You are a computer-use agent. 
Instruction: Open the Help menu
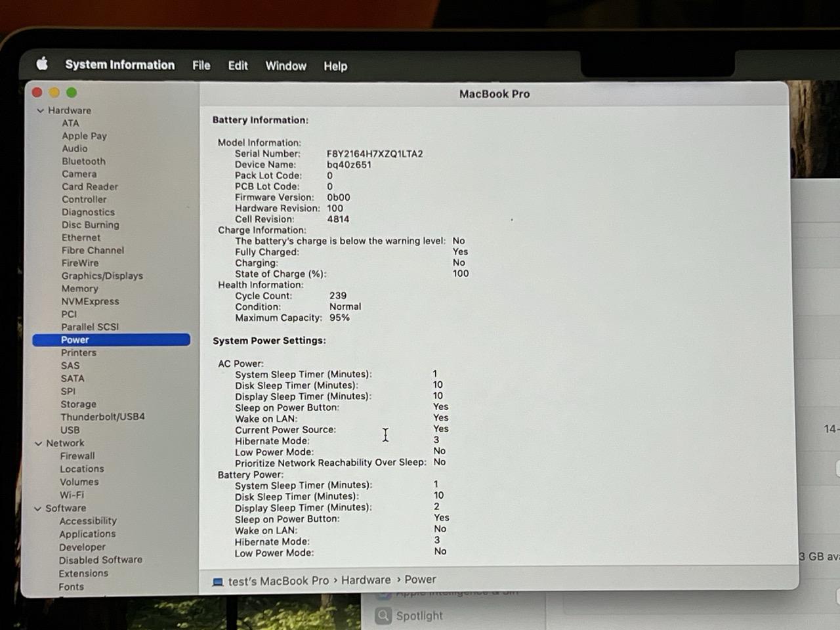point(335,66)
